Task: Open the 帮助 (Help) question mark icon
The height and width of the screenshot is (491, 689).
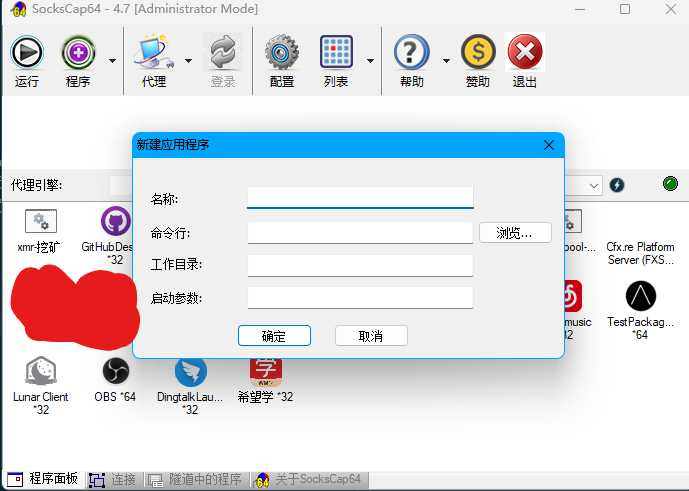Action: pos(411,52)
